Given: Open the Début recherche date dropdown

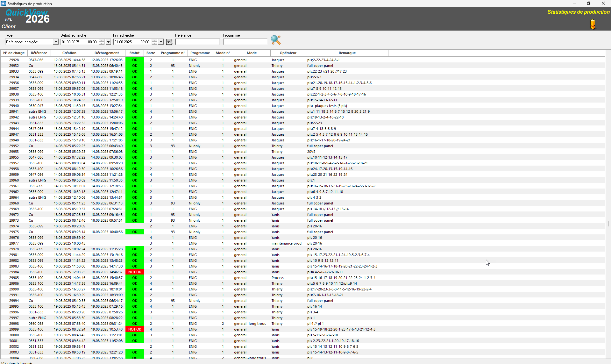Looking at the screenshot, I should [x=108, y=42].
